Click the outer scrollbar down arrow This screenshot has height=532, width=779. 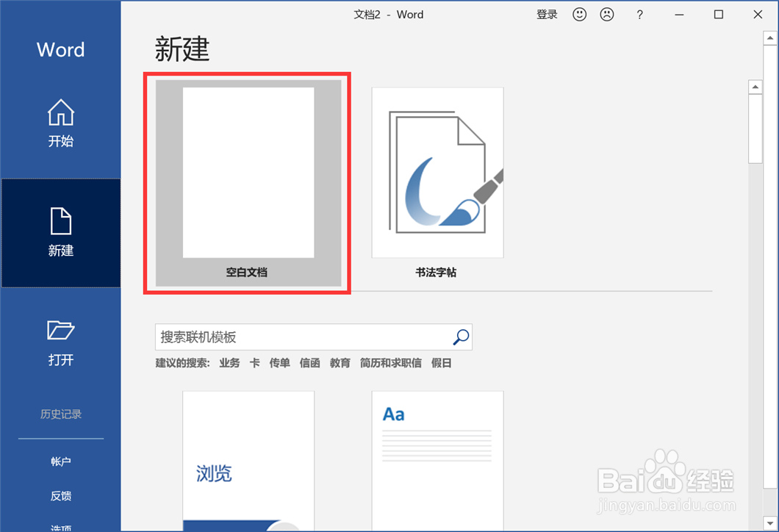[770, 523]
